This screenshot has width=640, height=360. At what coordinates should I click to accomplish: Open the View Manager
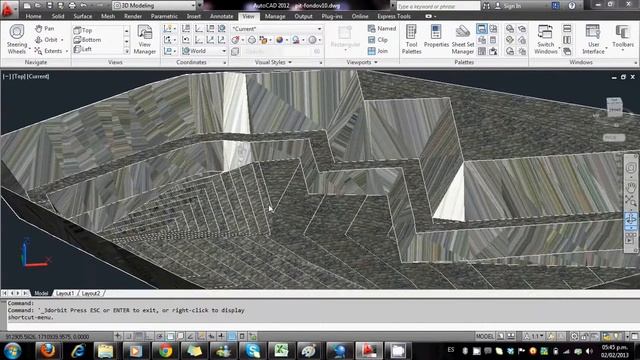coord(144,40)
